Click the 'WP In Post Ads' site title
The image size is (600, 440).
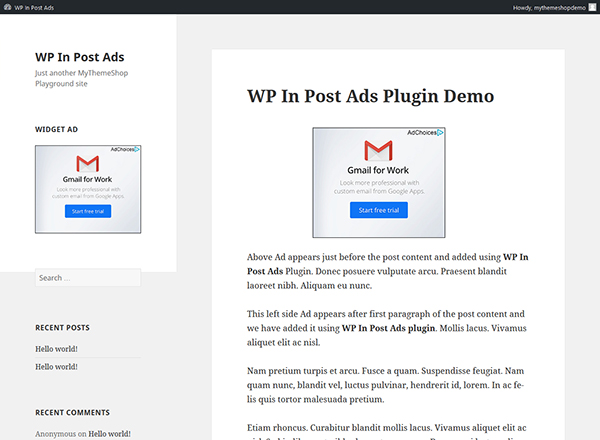point(80,57)
